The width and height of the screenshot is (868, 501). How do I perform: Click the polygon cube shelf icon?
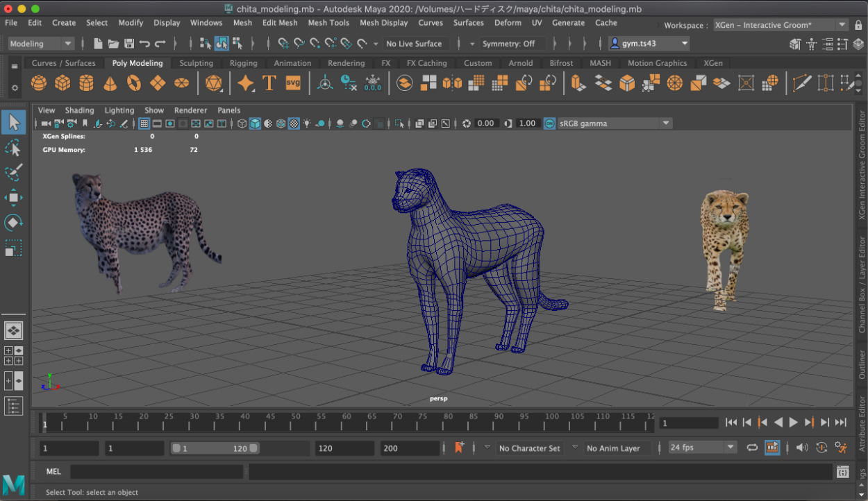(x=62, y=84)
